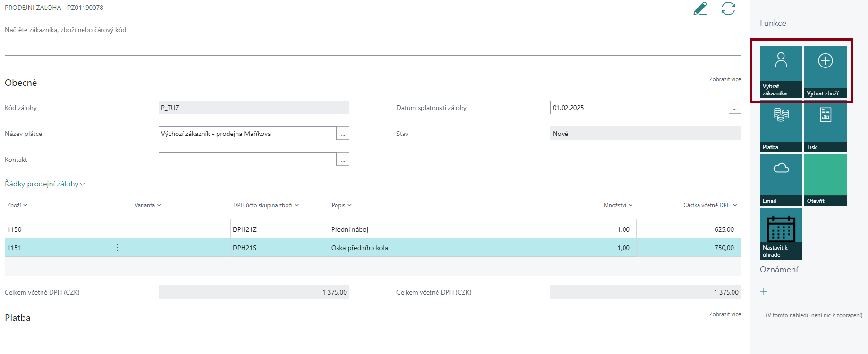This screenshot has height=354, width=868.
Task: Open the Částka včetně DPH column menu
Action: [710, 205]
